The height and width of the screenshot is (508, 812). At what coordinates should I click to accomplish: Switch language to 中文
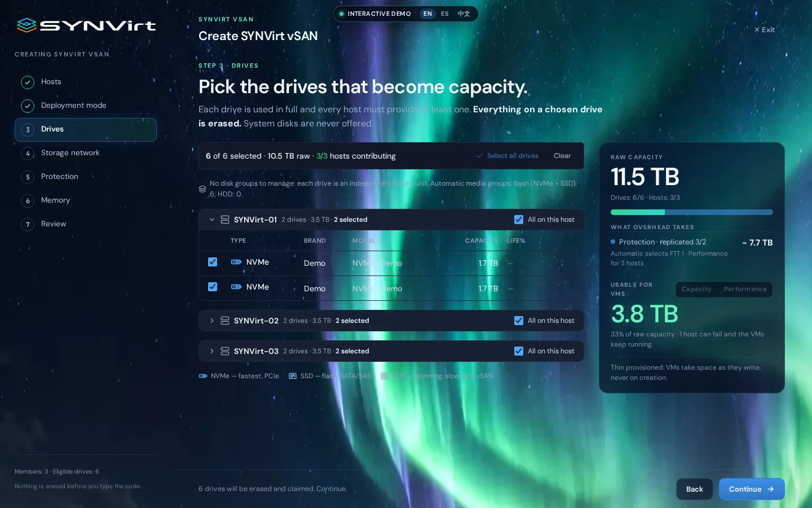tap(464, 14)
